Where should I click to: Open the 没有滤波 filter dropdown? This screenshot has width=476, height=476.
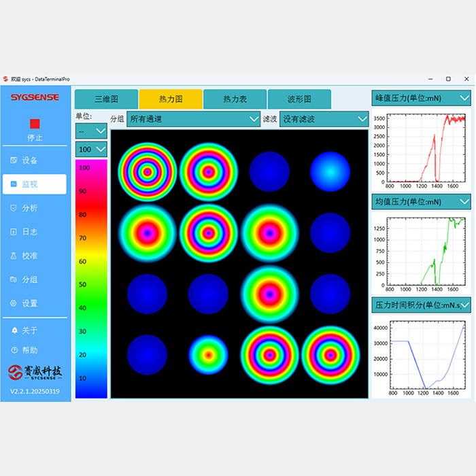click(x=324, y=119)
